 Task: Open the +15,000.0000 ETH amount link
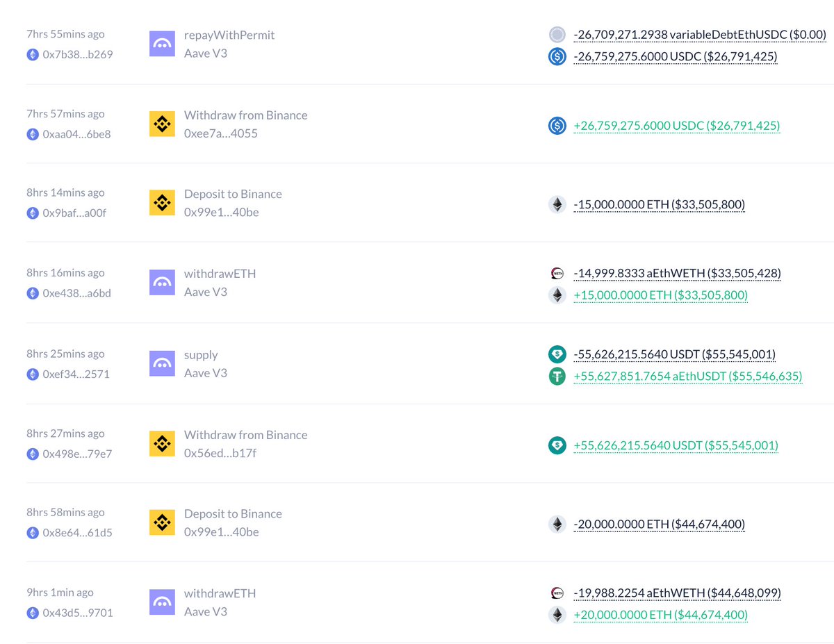point(661,295)
